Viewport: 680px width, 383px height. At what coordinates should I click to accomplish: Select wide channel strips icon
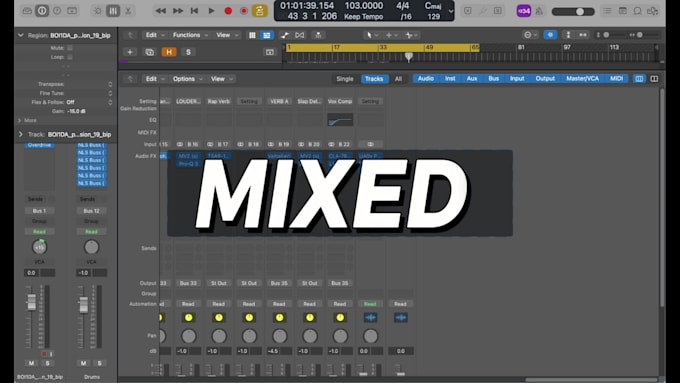654,79
